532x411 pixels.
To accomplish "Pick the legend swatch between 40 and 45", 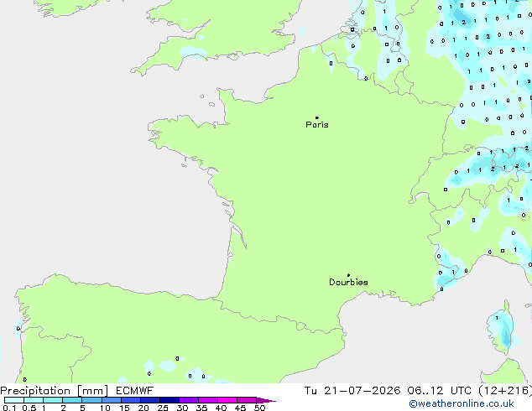I will pos(227,400).
